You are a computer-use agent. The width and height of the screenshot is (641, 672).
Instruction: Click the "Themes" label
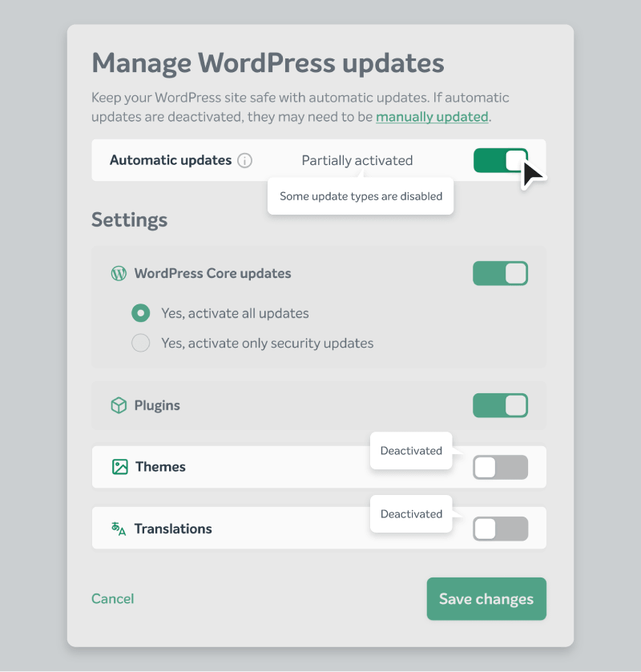pos(160,467)
